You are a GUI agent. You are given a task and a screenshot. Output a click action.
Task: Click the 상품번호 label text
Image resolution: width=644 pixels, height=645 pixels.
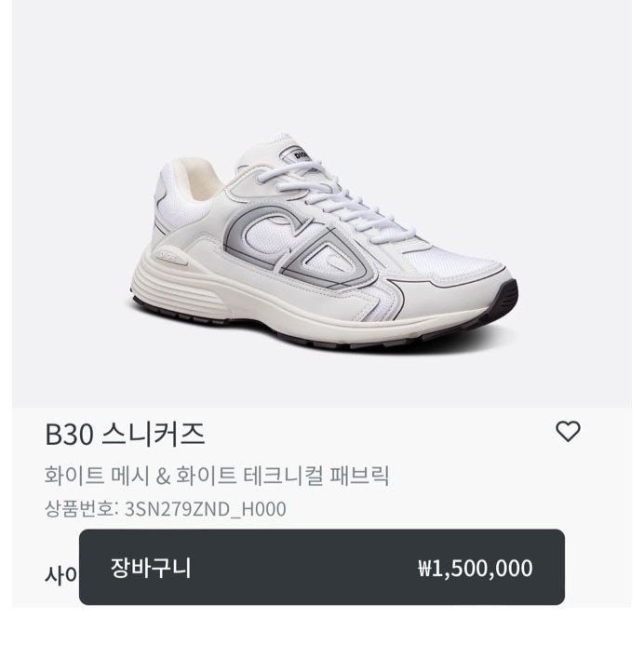click(x=78, y=508)
